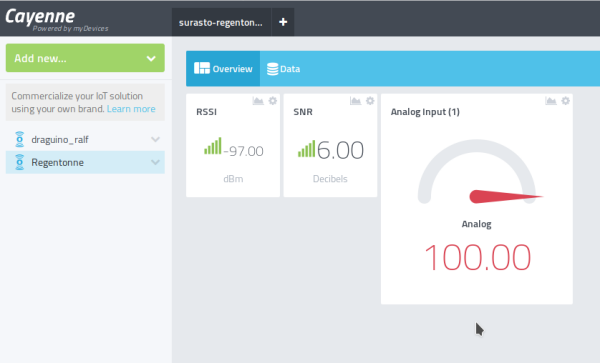The image size is (600, 363).
Task: Click the SNR value 6.00
Action: 340,150
